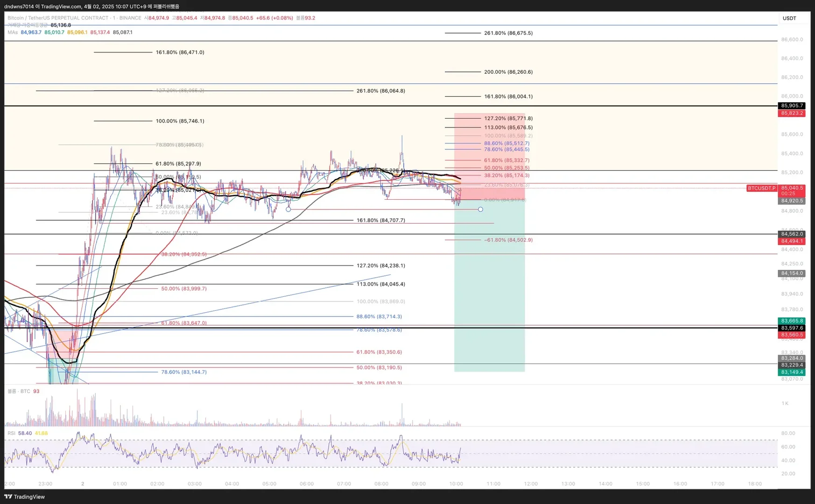Click the TradingView logo at bottom left
This screenshot has height=504, width=815.
point(25,497)
